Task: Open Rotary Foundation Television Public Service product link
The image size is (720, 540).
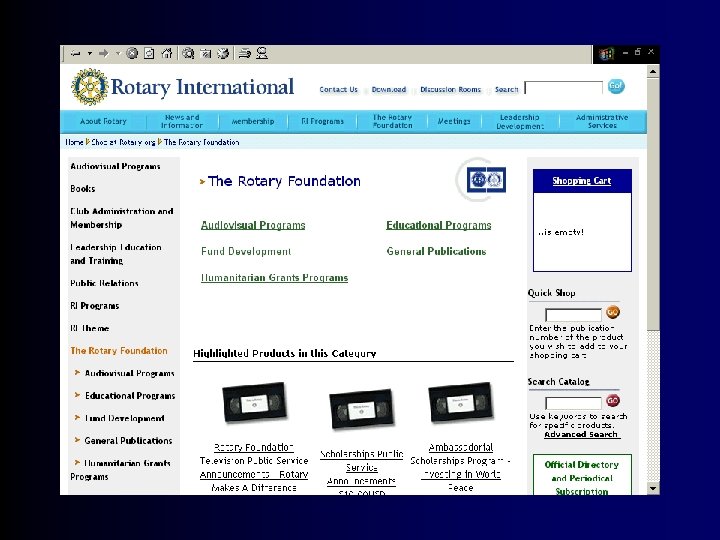Action: tap(254, 467)
